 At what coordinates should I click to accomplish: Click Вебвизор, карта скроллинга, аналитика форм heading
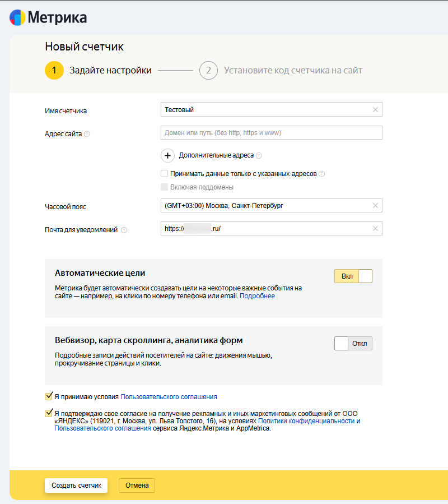(149, 340)
